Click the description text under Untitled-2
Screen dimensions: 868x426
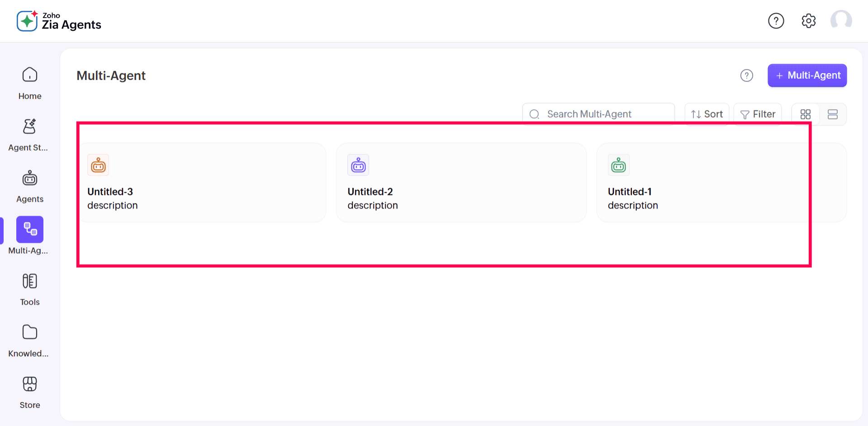coord(373,205)
